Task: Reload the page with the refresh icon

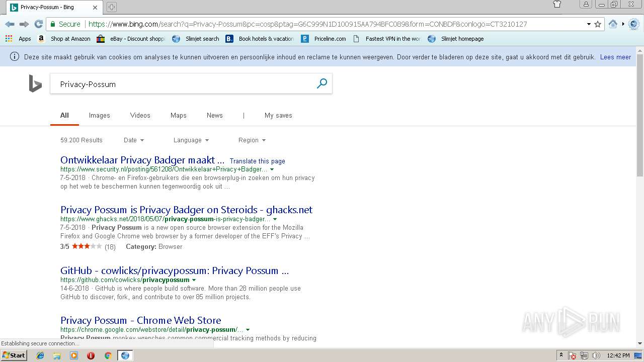Action: (38, 24)
